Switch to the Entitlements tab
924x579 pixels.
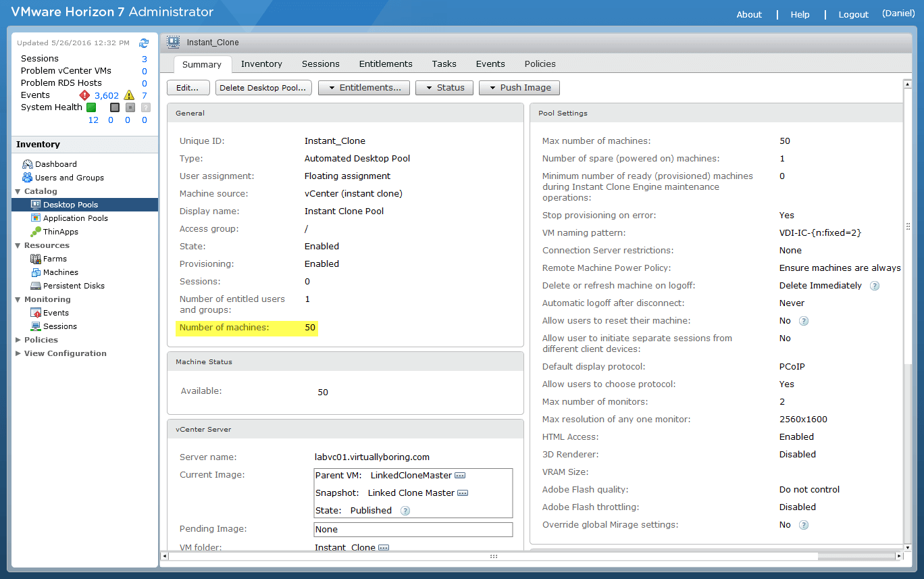386,64
